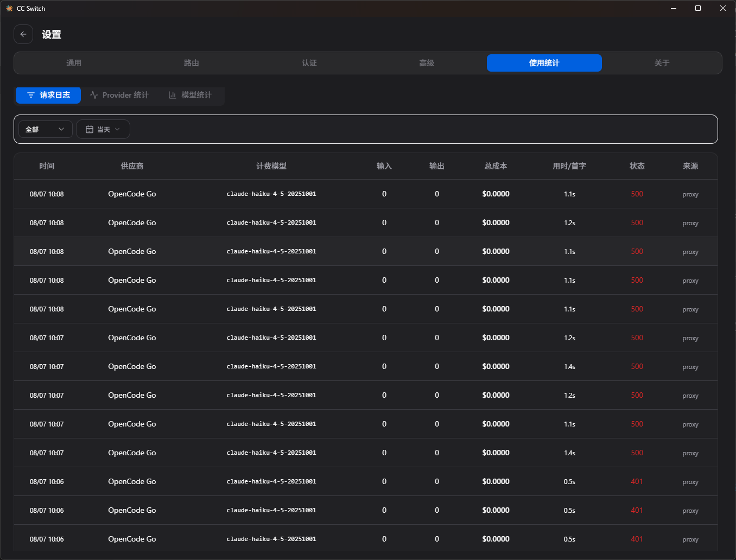Open the 路由 tab

[x=192, y=63]
